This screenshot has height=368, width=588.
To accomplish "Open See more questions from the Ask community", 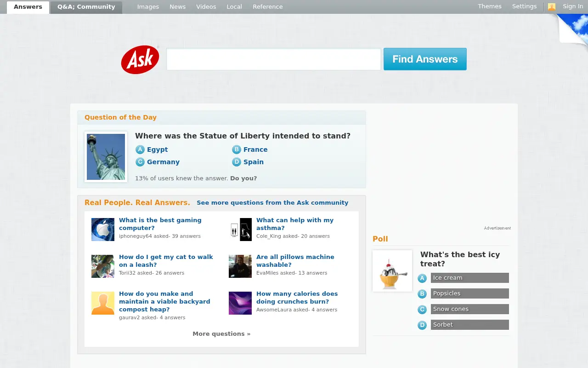I will [x=272, y=203].
